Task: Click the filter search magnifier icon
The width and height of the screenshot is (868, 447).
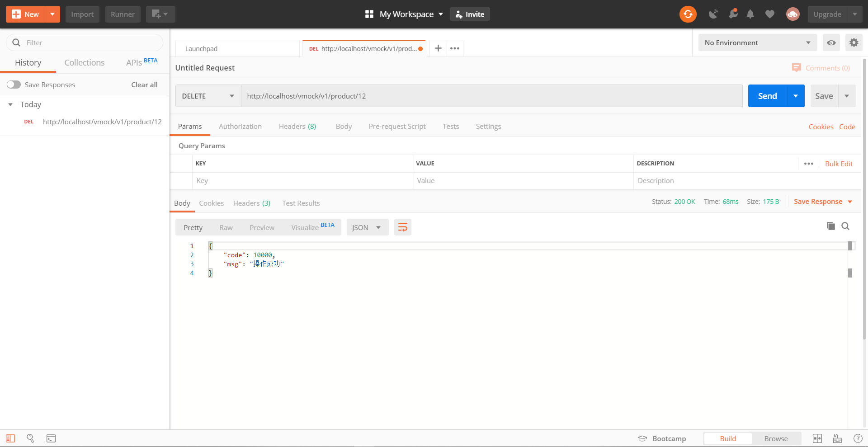Action: click(16, 42)
